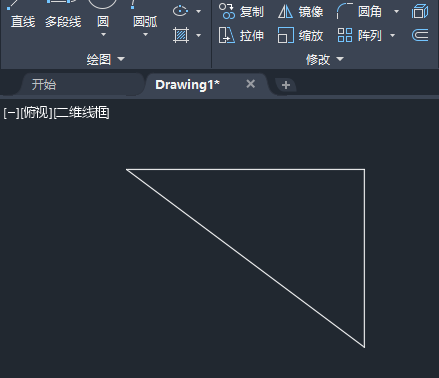Click the [−] viewport control

pos(11,113)
